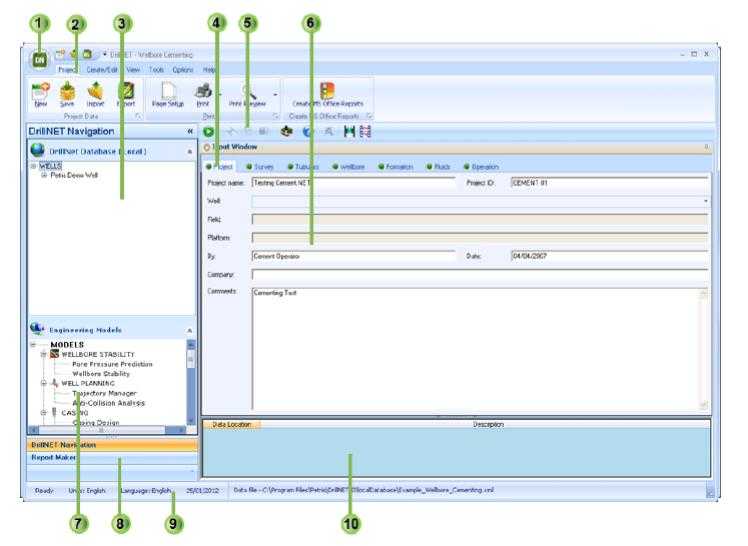Open Page Setup from the ribbon
Screen dimensions: 748x546
(168, 94)
